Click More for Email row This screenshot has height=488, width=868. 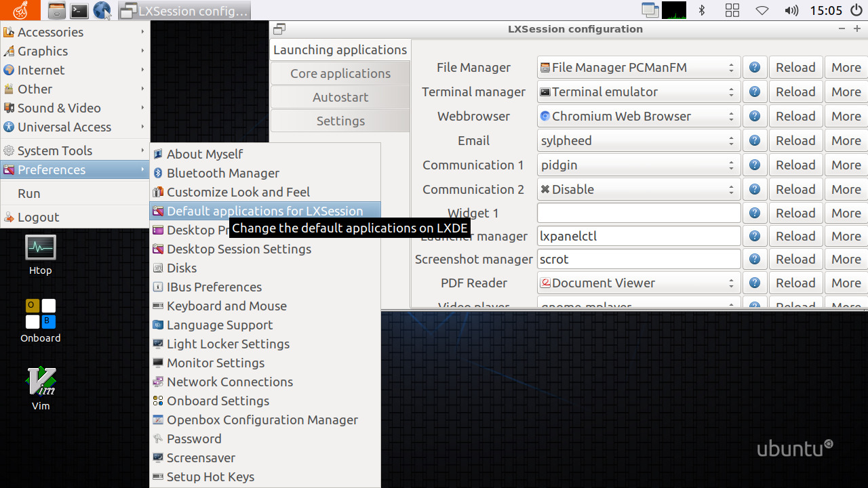click(x=846, y=141)
